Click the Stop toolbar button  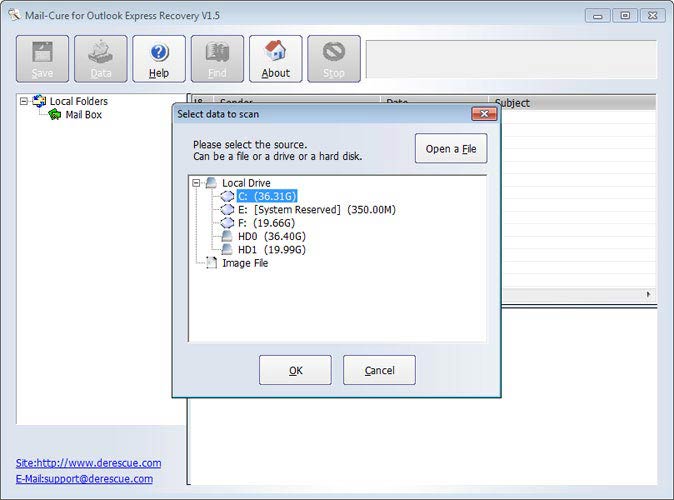pos(334,59)
